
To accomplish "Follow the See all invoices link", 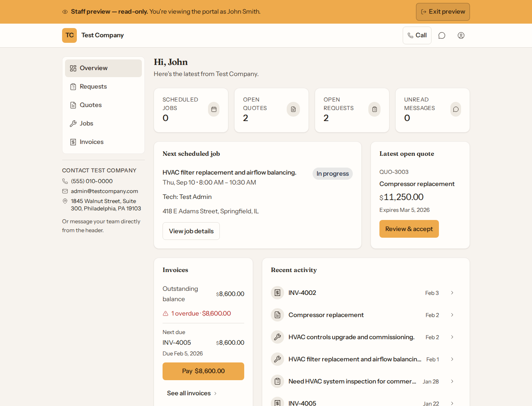I will click(x=192, y=393).
